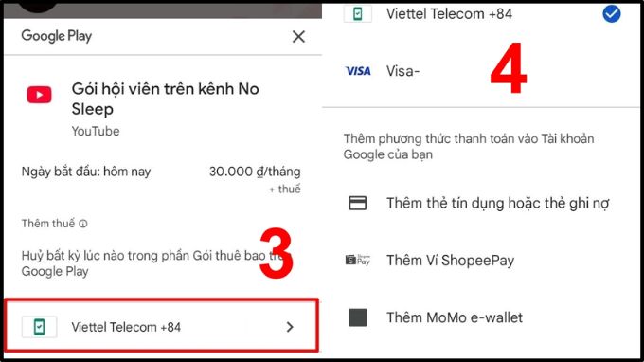
Task: Click the Viettel carrier icon at top right
Action: (x=358, y=14)
